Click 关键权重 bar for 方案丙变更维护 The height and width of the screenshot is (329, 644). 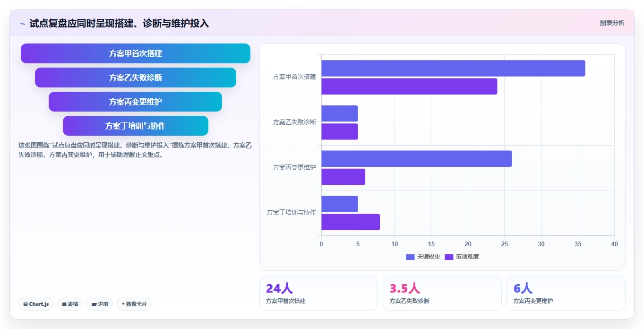(x=417, y=159)
